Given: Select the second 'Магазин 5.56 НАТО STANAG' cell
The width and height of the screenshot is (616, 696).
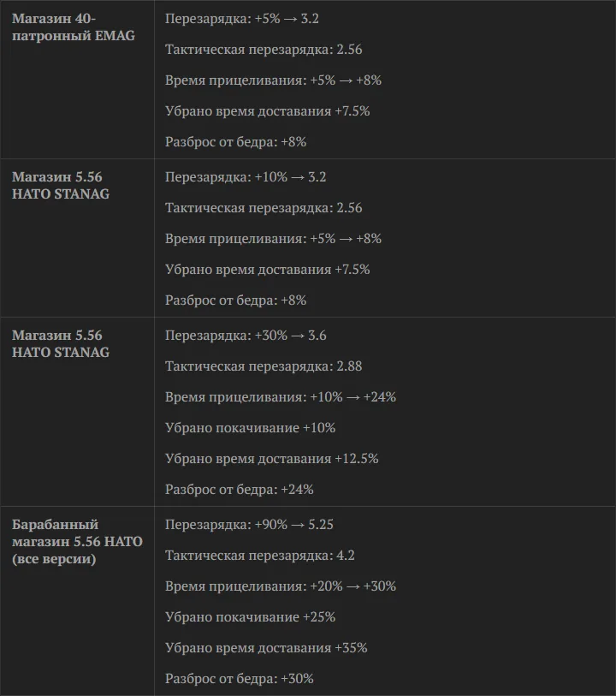Looking at the screenshot, I should [x=61, y=343].
